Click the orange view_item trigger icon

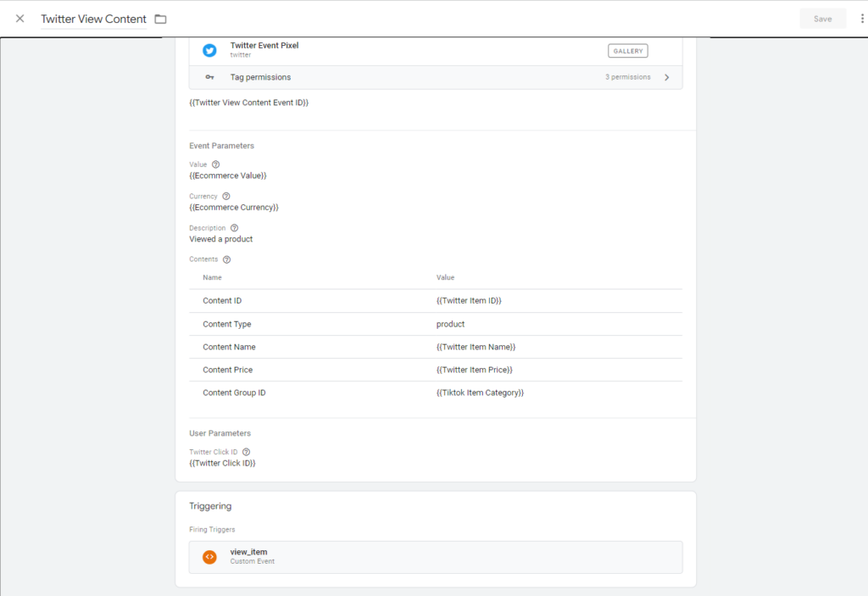coord(209,557)
